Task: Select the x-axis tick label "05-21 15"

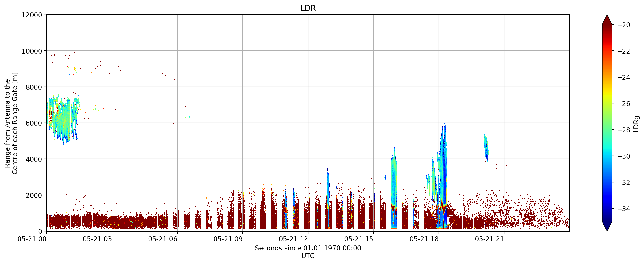Action: 359,239
